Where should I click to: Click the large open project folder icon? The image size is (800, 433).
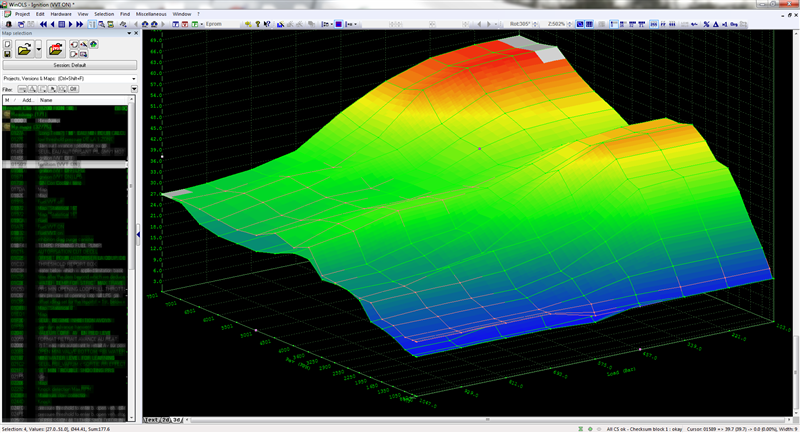point(22,48)
